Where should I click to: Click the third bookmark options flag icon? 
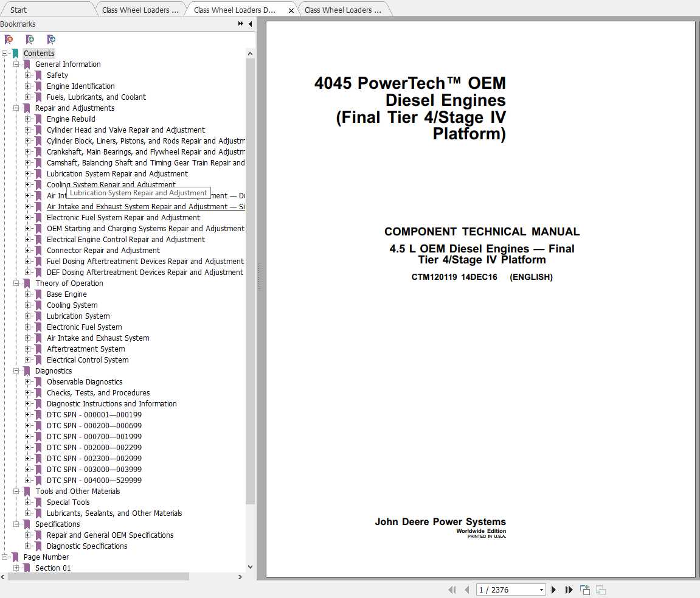pos(51,40)
